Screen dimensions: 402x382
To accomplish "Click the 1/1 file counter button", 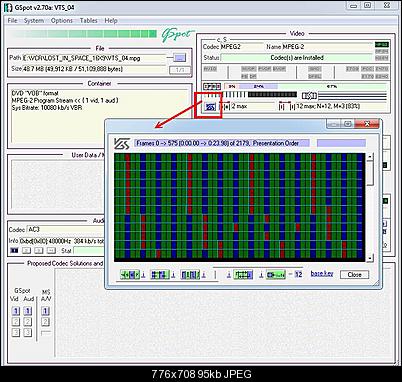I will 180,70.
